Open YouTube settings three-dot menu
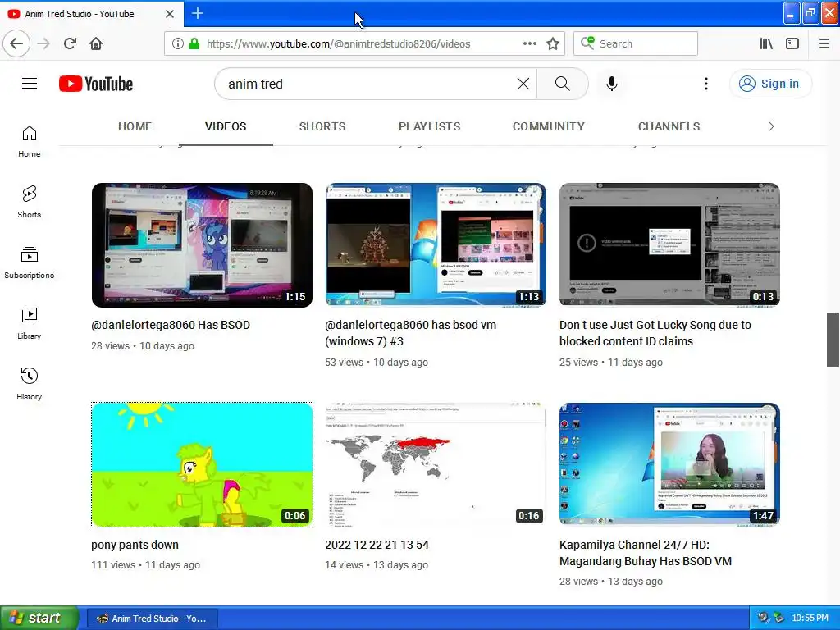The height and width of the screenshot is (630, 840). click(x=706, y=84)
